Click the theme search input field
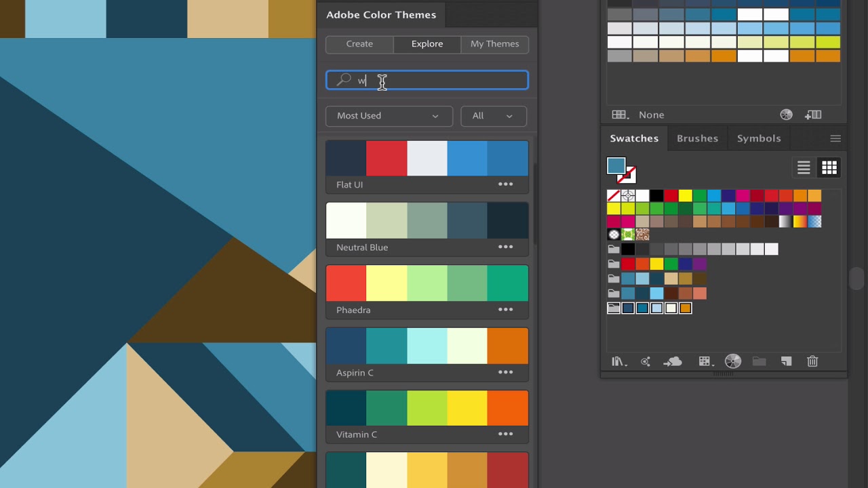 [x=427, y=81]
